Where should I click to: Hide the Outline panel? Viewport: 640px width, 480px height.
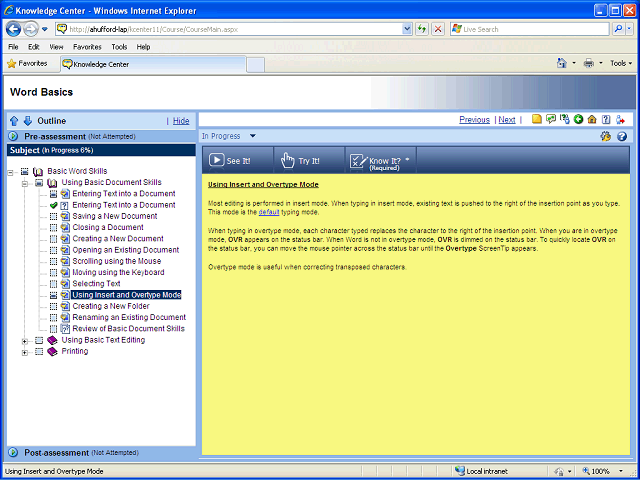[x=181, y=121]
